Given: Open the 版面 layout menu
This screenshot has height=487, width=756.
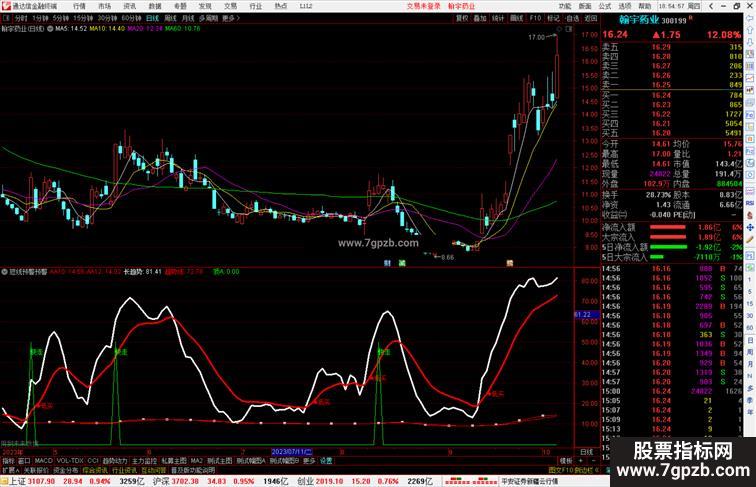Looking at the screenshot, I should 585,6.
